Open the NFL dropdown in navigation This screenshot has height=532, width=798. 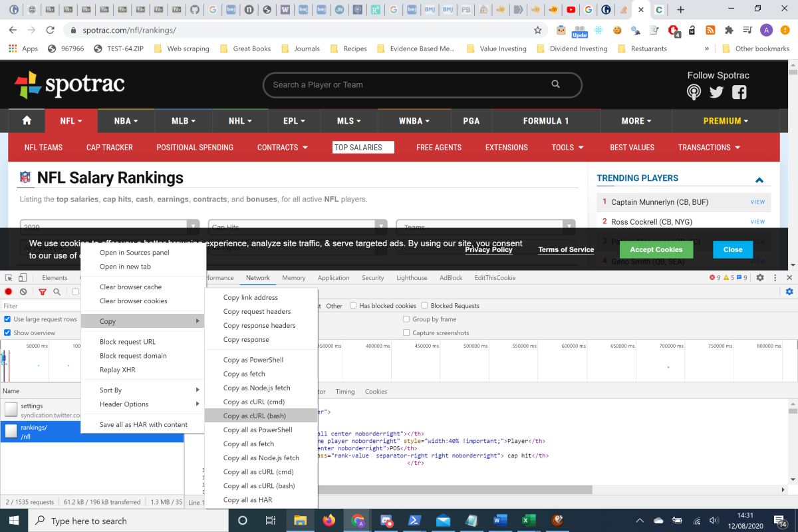71,120
